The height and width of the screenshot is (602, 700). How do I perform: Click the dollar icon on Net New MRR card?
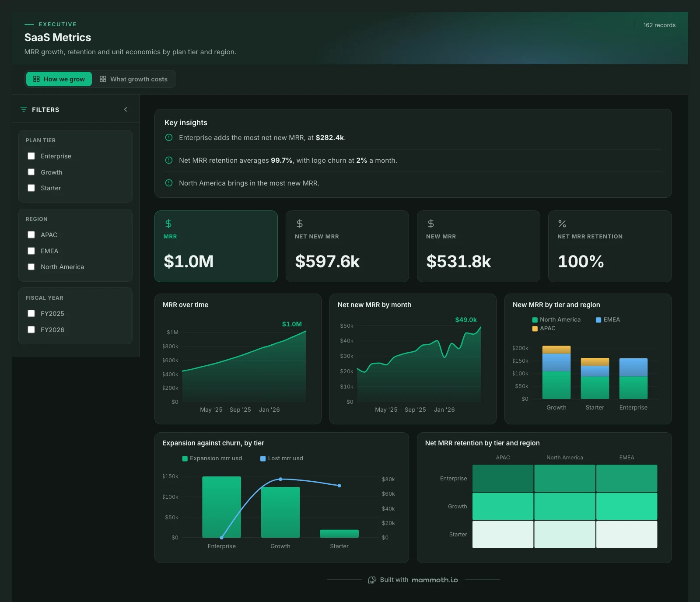300,224
